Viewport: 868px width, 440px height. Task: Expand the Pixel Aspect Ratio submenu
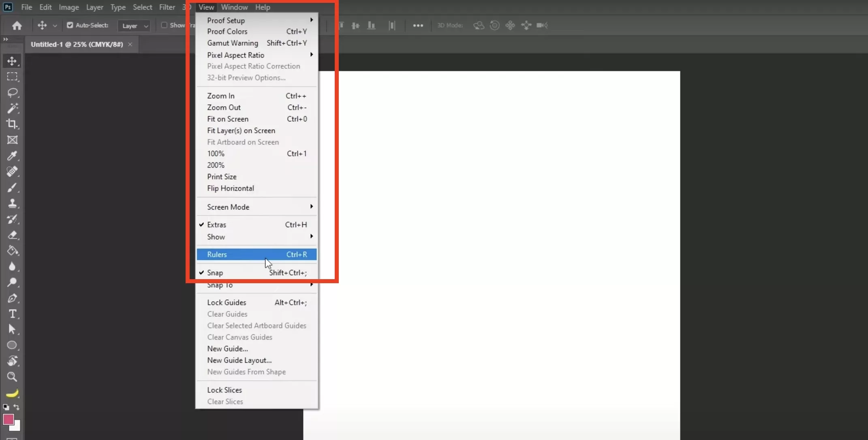point(257,55)
